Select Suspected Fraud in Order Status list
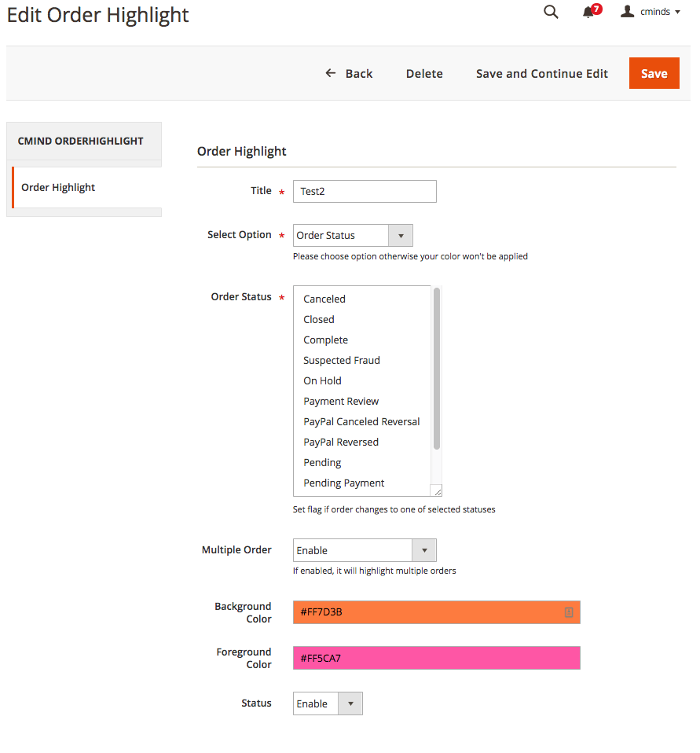The image size is (700, 753). (342, 361)
